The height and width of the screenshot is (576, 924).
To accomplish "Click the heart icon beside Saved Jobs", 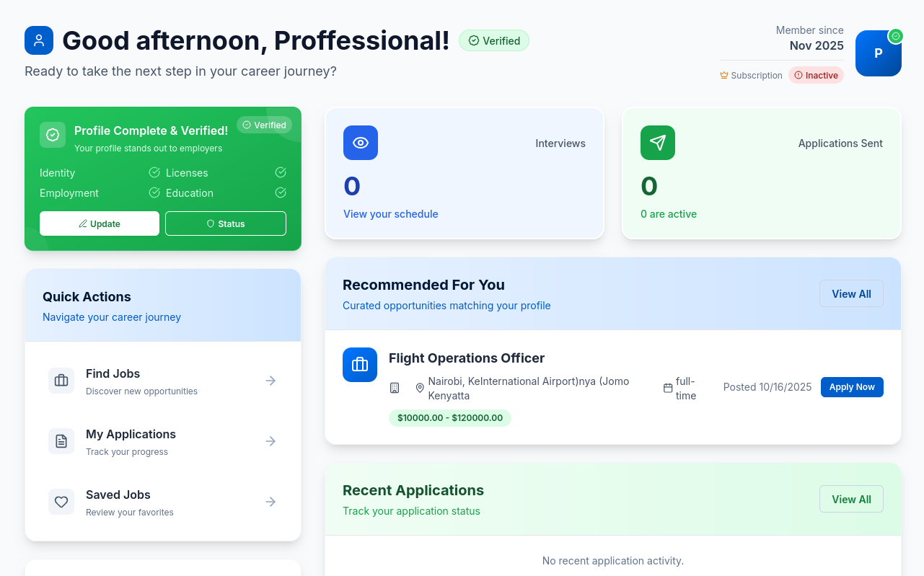I will (61, 501).
